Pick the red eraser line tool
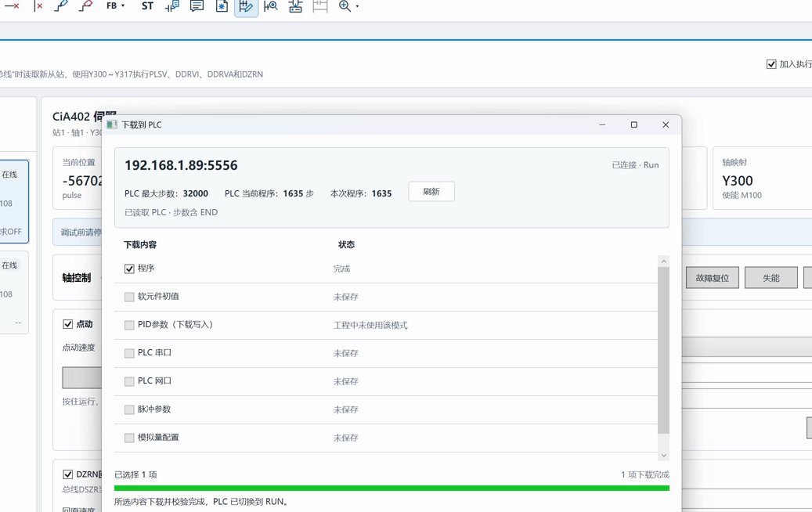Image resolution: width=812 pixels, height=512 pixels. tap(86, 5)
